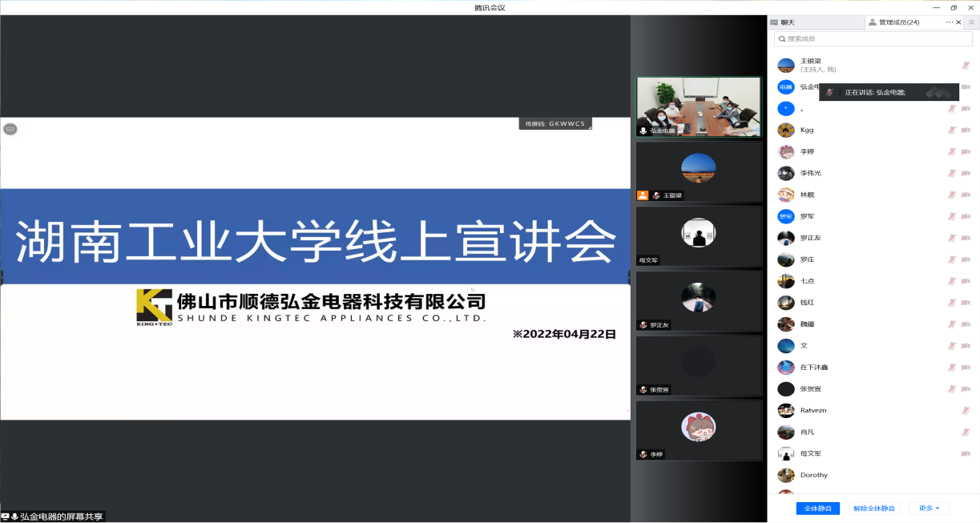980x523 pixels.
Task: Toggle camera icon for 弘金电器
Action: tap(966, 86)
